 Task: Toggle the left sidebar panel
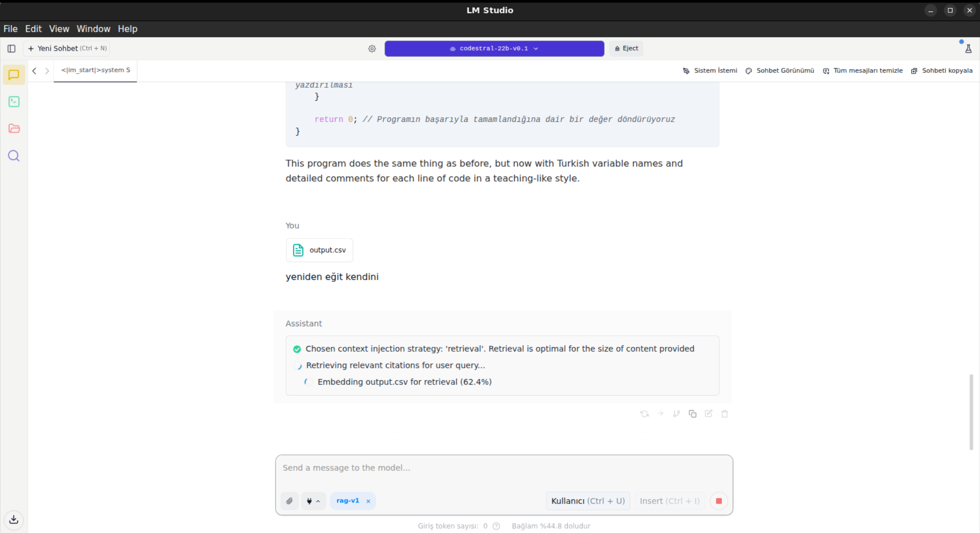11,49
